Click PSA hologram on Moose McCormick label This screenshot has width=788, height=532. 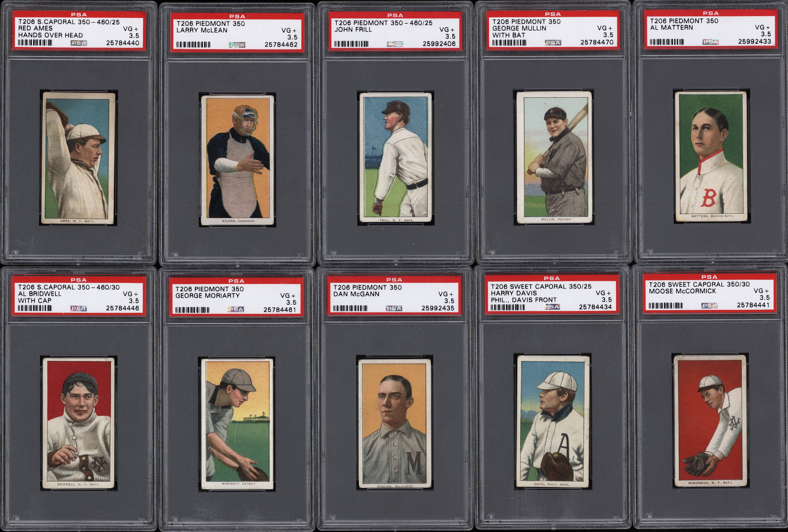(x=710, y=306)
